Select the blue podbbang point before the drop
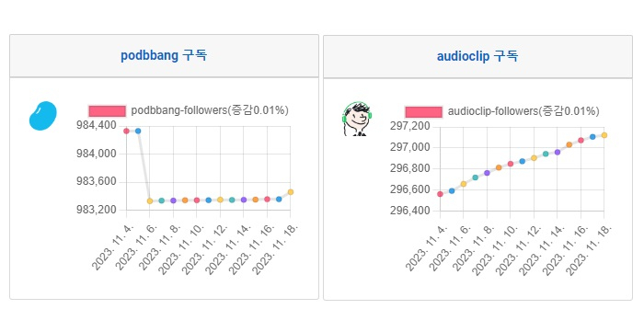Image resolution: width=644 pixels, height=332 pixels. [x=138, y=131]
